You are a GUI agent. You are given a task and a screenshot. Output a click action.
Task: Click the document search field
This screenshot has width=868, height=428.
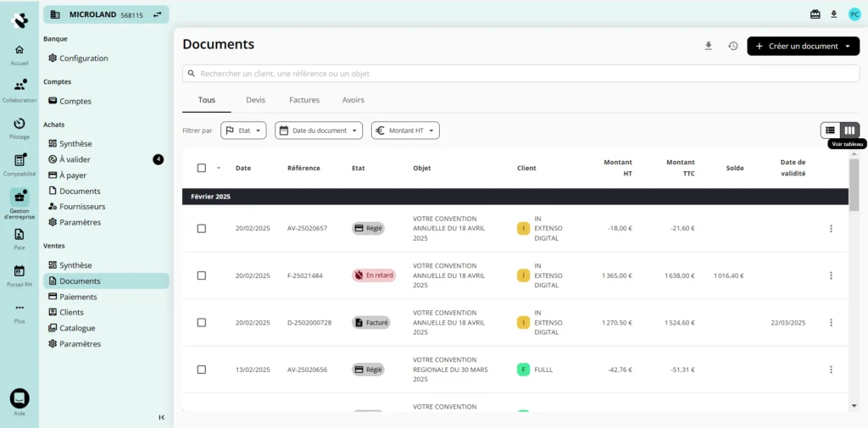[x=520, y=74]
